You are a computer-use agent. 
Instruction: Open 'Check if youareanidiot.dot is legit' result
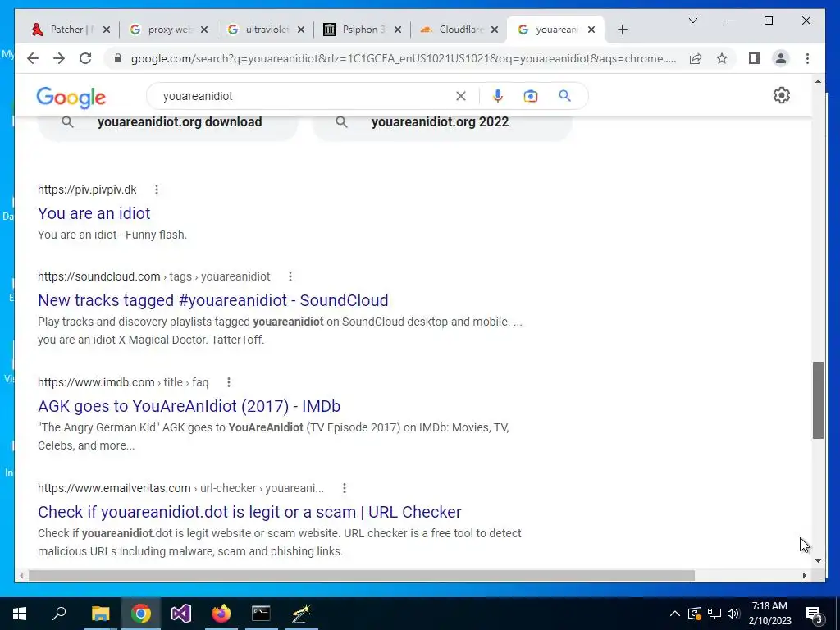pos(249,512)
